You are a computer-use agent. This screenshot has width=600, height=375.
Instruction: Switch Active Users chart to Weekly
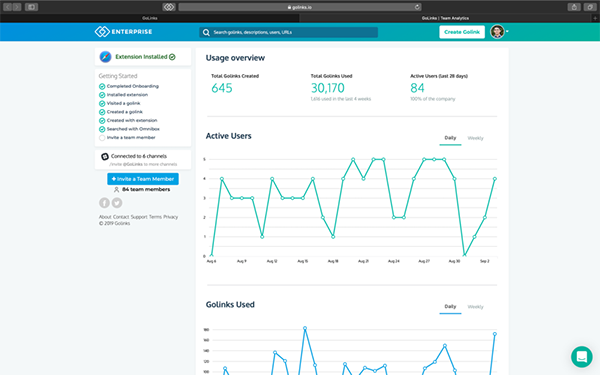475,138
